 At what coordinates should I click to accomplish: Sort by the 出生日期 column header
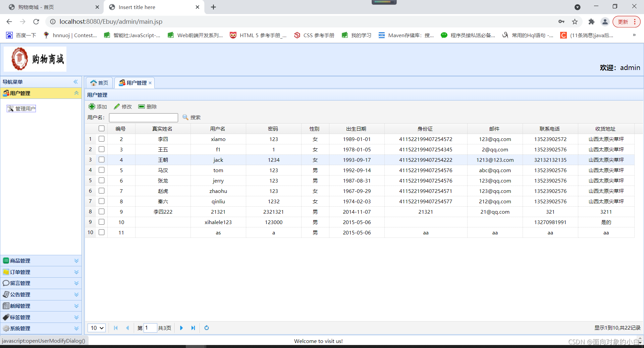pos(357,129)
